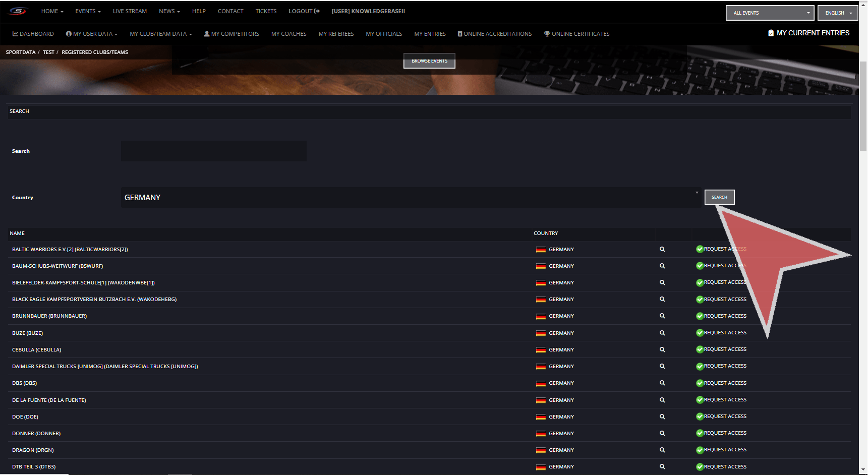Click green check icon in Cebulla row
Screen dimensions: 868x475
700,349
